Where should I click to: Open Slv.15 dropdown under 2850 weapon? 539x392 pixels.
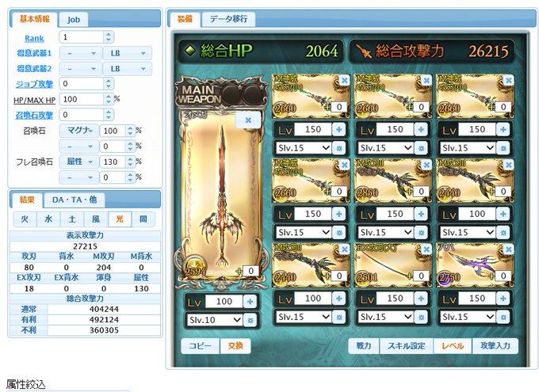pos(385,233)
